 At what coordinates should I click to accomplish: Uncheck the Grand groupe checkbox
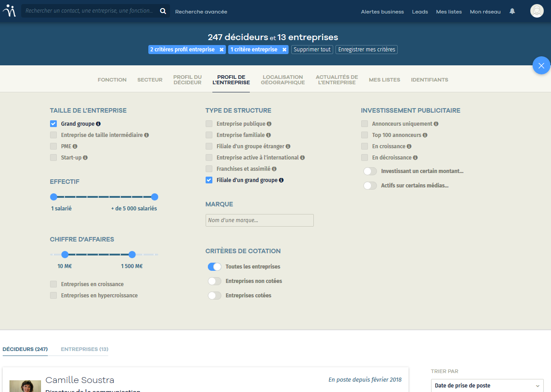[x=54, y=123]
